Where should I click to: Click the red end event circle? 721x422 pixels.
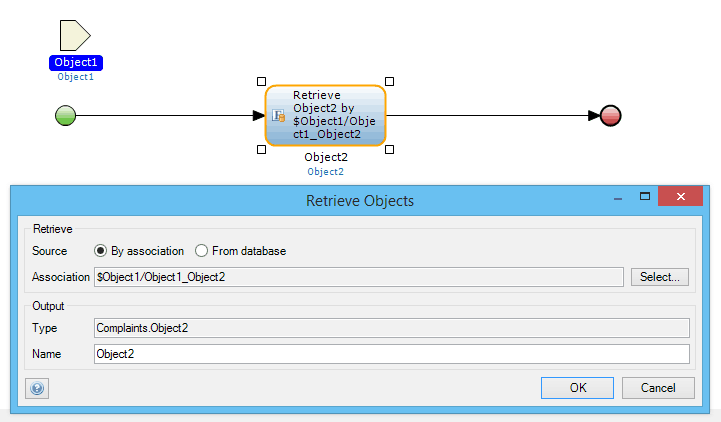pos(611,115)
